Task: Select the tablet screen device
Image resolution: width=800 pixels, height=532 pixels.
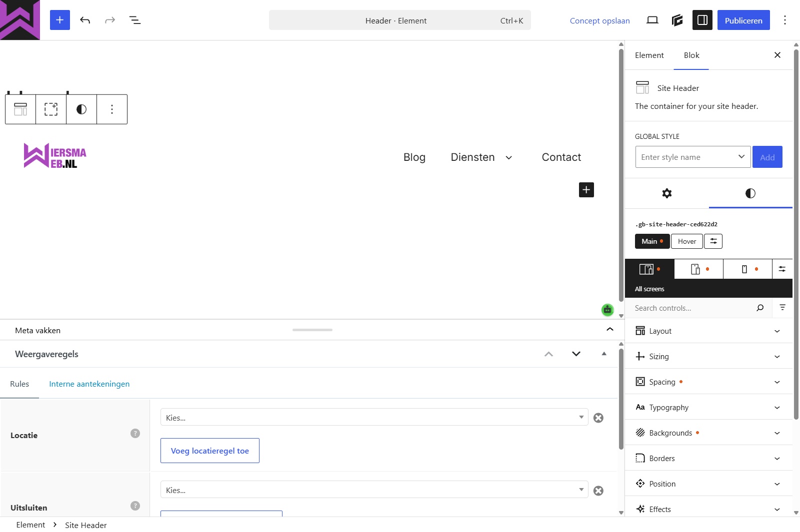Action: pyautogui.click(x=698, y=269)
